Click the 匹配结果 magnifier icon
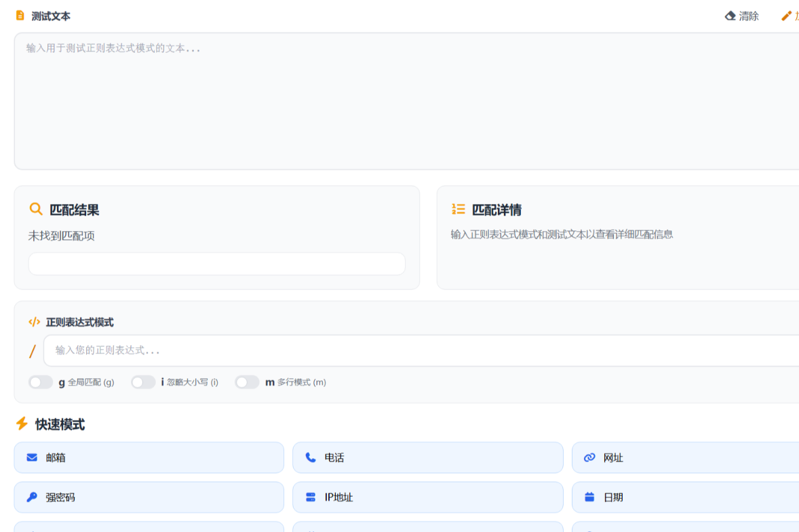Viewport: 799px width, 532px height. 36,209
